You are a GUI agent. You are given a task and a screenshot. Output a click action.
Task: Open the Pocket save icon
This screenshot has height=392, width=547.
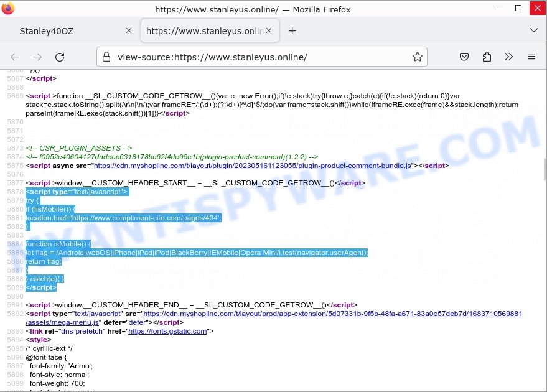tap(464, 57)
